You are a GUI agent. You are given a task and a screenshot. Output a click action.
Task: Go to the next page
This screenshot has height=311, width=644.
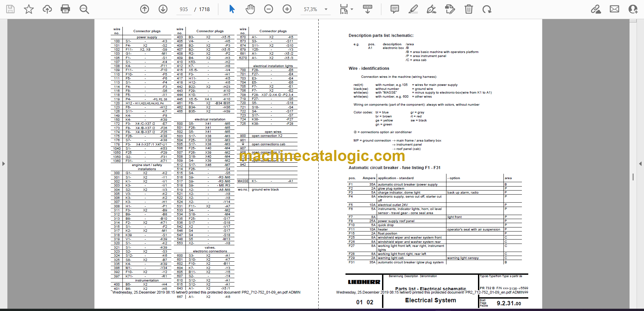pyautogui.click(x=163, y=9)
